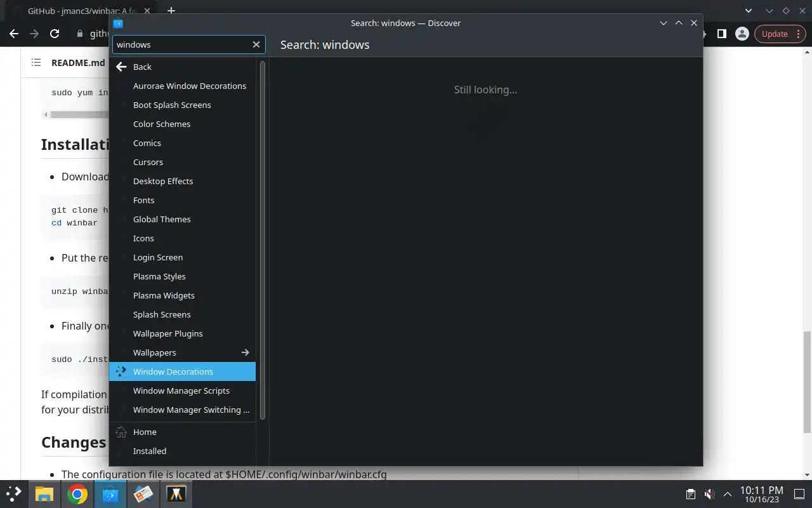This screenshot has width=812, height=508.
Task: Switch to Discover app in taskbar
Action: coord(110,493)
